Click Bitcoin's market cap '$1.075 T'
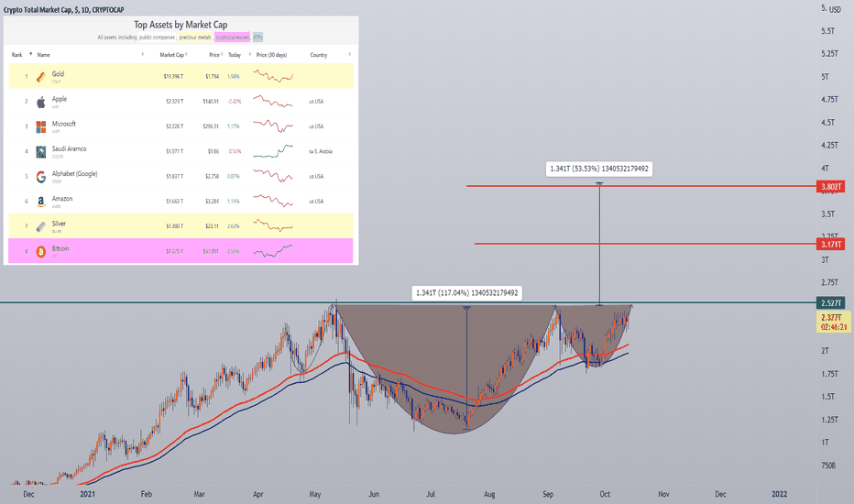The image size is (854, 504). coord(175,252)
